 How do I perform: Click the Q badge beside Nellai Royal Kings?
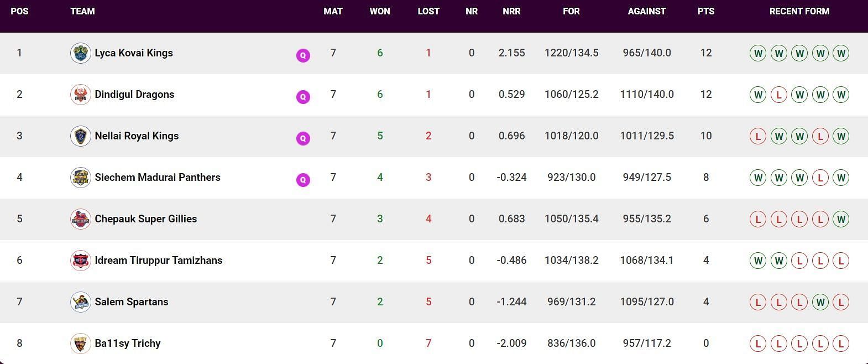303,138
